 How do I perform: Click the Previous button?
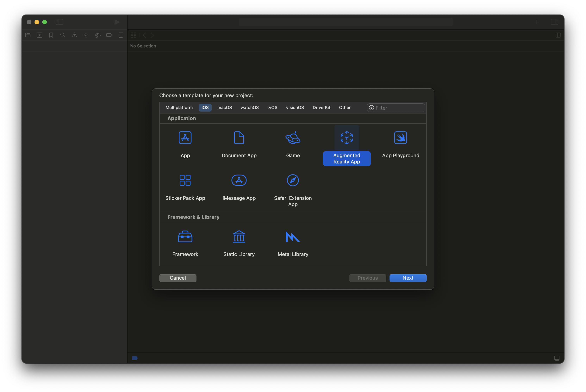(x=368, y=278)
